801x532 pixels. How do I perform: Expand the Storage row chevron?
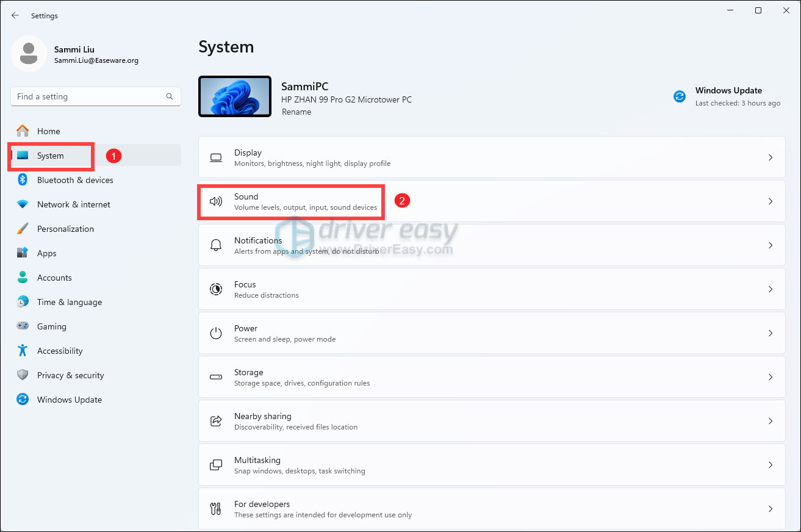(770, 377)
